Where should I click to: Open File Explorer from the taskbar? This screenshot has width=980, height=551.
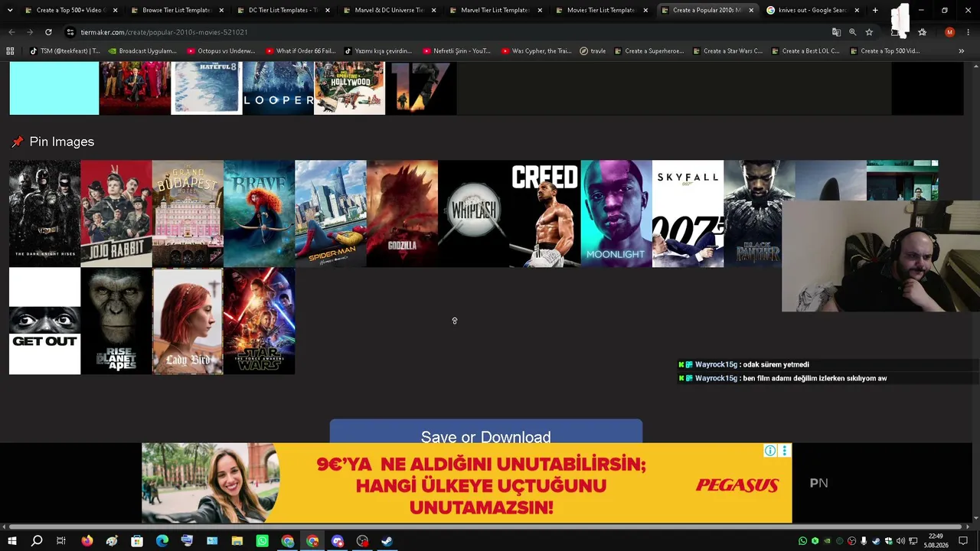237,541
